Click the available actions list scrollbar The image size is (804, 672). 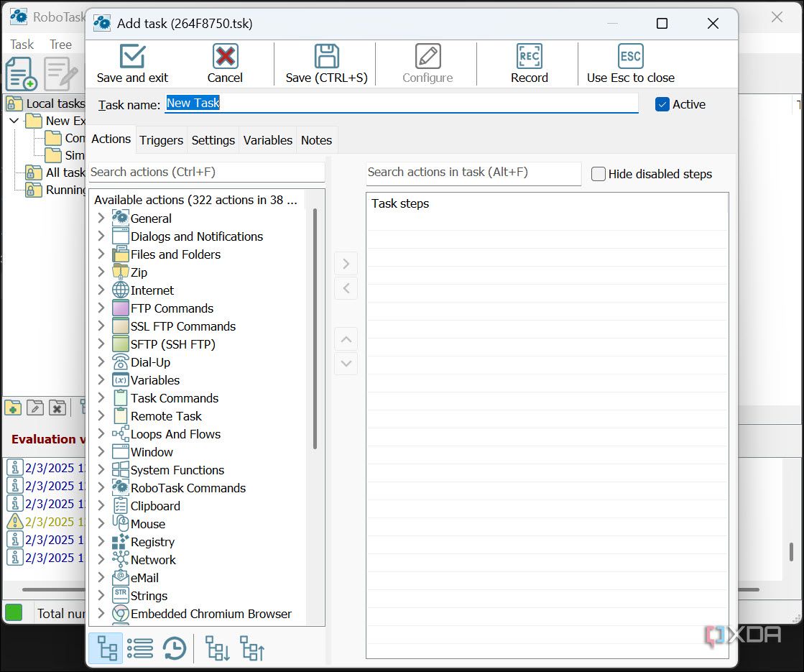click(315, 328)
